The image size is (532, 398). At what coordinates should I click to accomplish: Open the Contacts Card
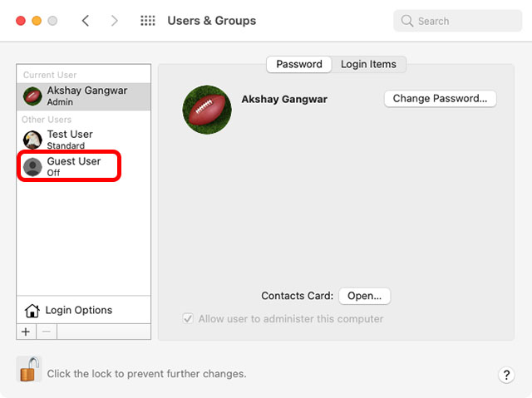coord(364,296)
